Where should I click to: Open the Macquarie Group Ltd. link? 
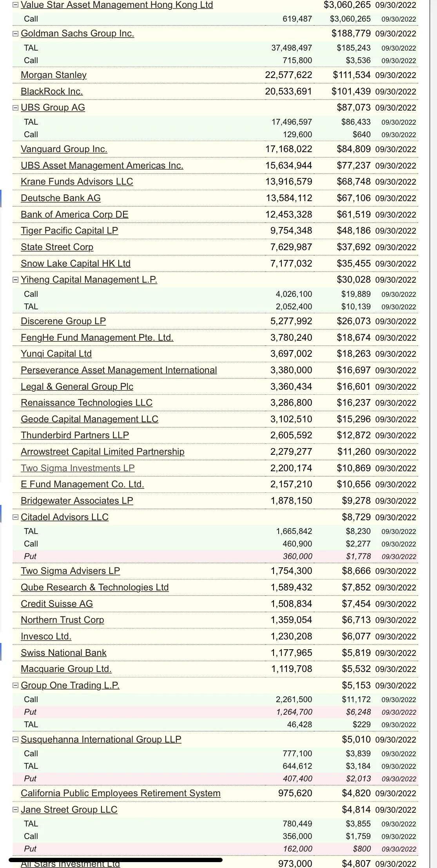(66, 669)
